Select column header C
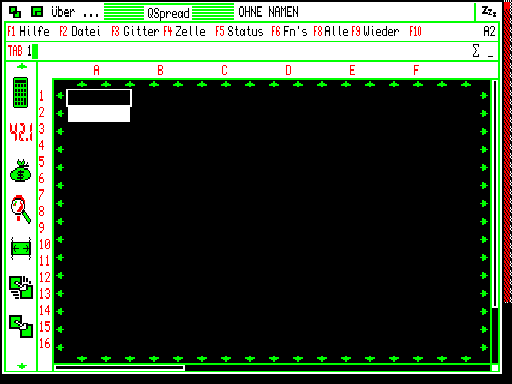Image resolution: width=512 pixels, height=384 pixels. (224, 70)
